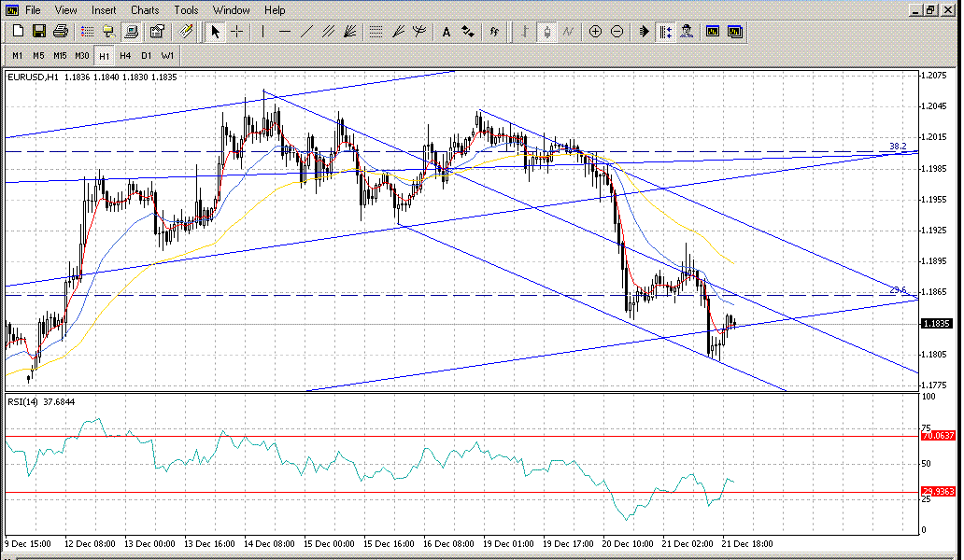Zoom in on the chart
964x560 pixels.
tap(595, 32)
